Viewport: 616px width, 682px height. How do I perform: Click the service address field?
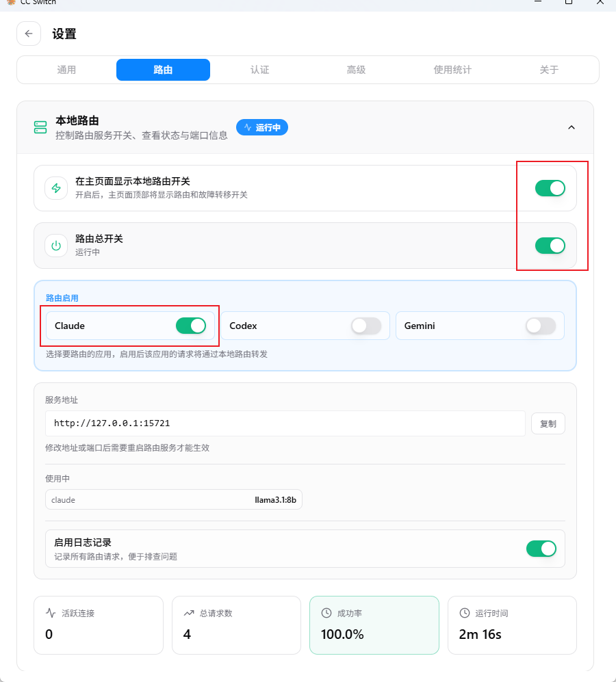(285, 423)
